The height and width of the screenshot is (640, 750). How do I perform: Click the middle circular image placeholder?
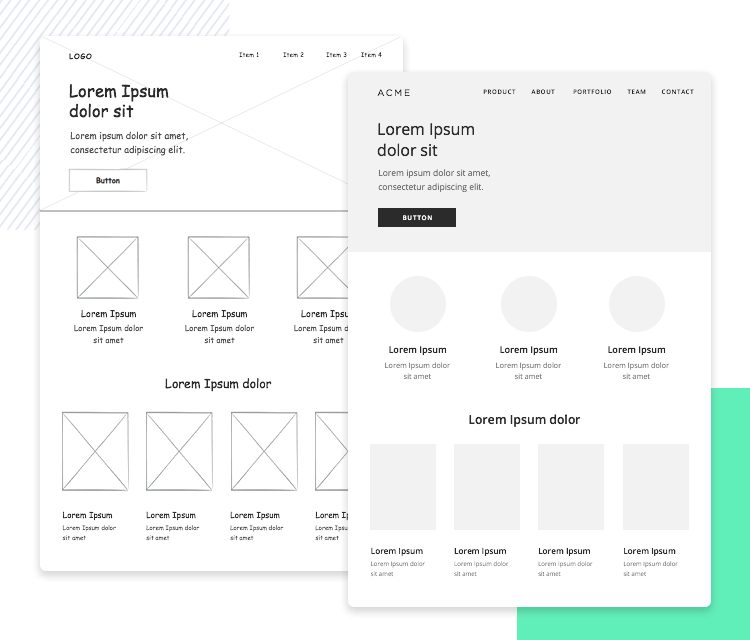(529, 304)
